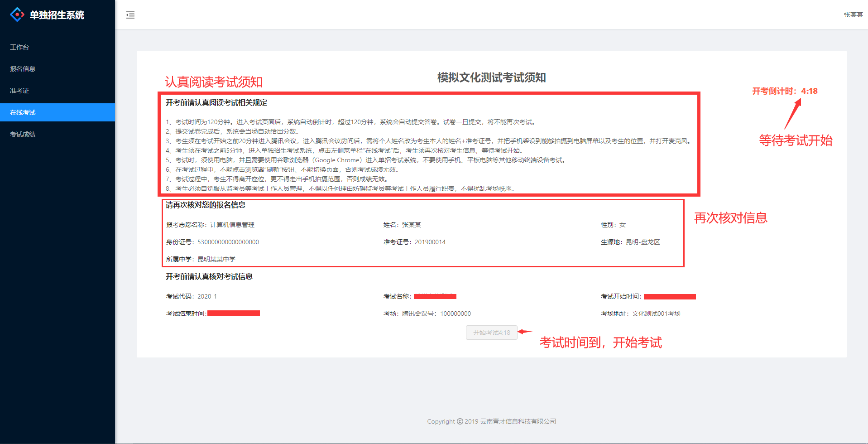This screenshot has width=868, height=444.
Task: Click the 身份证号 number field
Action: [x=228, y=242]
